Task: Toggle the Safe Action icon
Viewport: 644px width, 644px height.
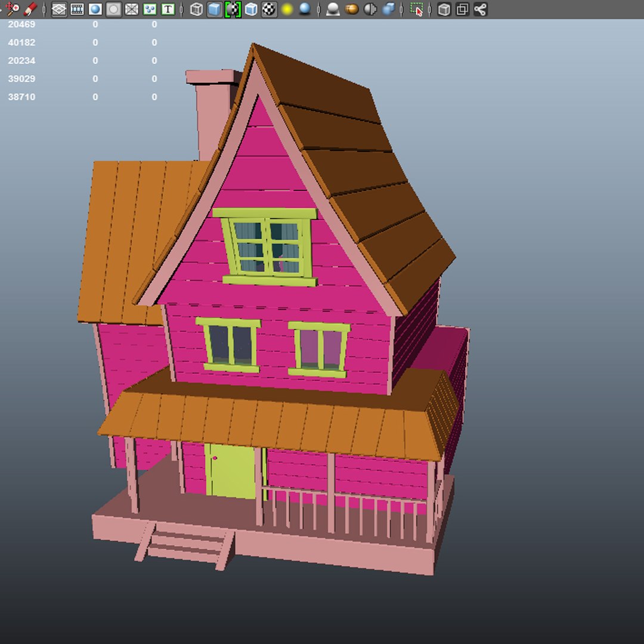Action: (x=150, y=10)
